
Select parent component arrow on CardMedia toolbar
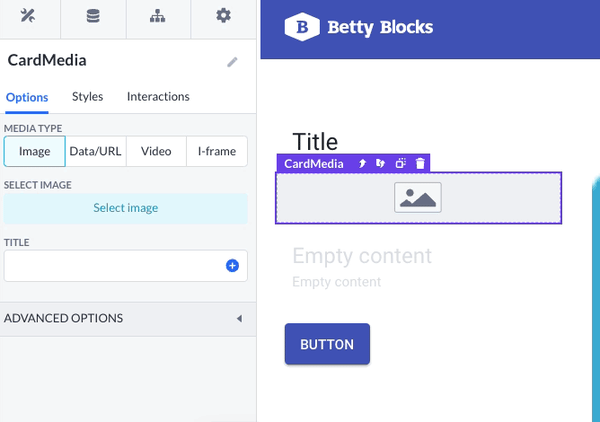(x=362, y=164)
